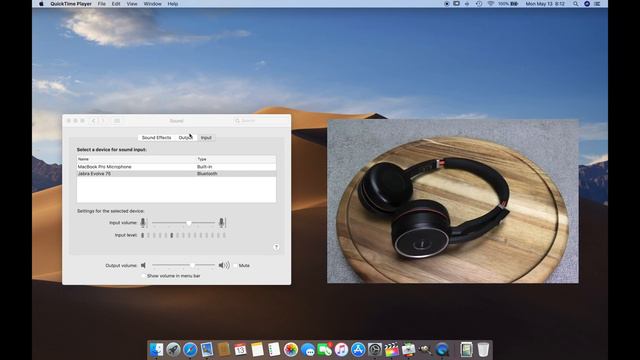This screenshot has height=360, width=640.
Task: Open Reminders app in the dock
Action: coord(274,350)
